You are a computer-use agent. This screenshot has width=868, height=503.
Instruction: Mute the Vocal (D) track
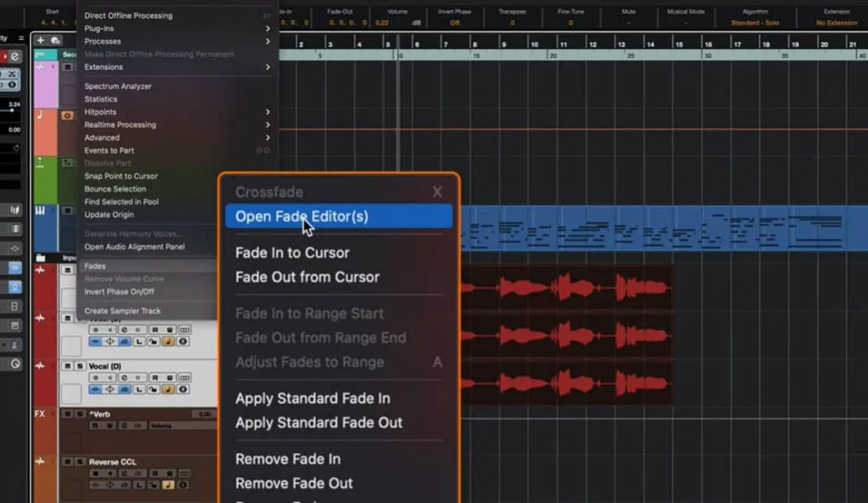[x=68, y=366]
